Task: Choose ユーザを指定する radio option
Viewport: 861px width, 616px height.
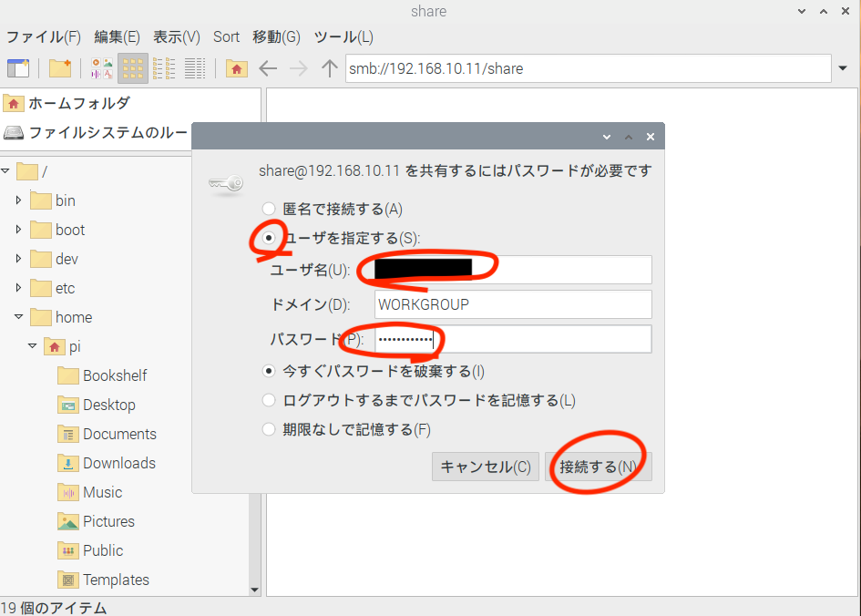Action: [269, 238]
